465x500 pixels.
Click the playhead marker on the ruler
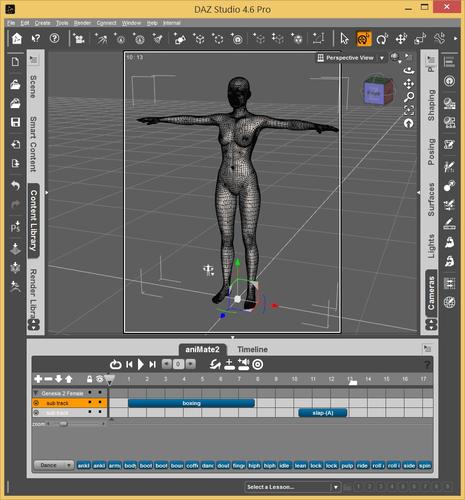click(x=109, y=379)
